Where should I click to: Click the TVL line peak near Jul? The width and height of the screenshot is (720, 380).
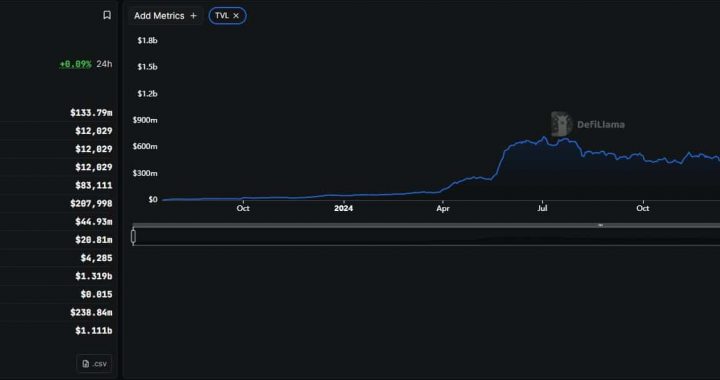coord(545,137)
